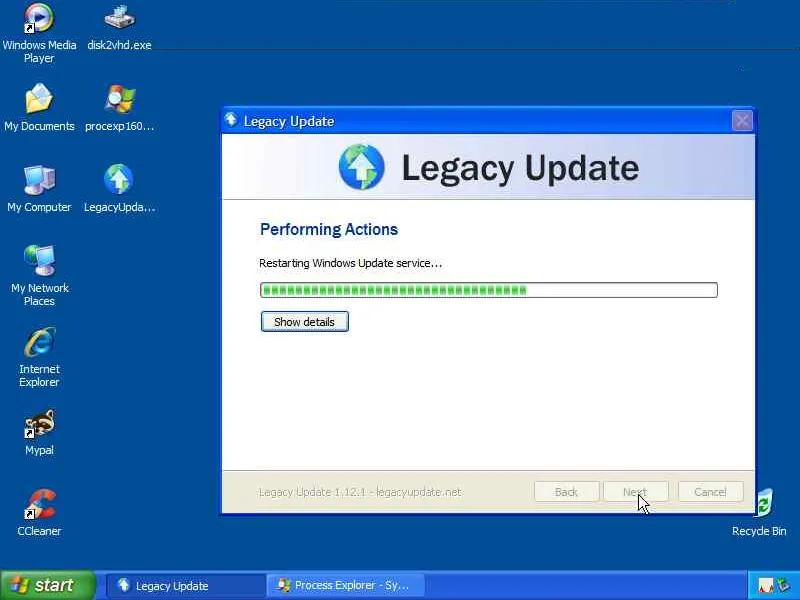This screenshot has width=800, height=600.
Task: Click the disabled Cancel button
Action: point(710,492)
